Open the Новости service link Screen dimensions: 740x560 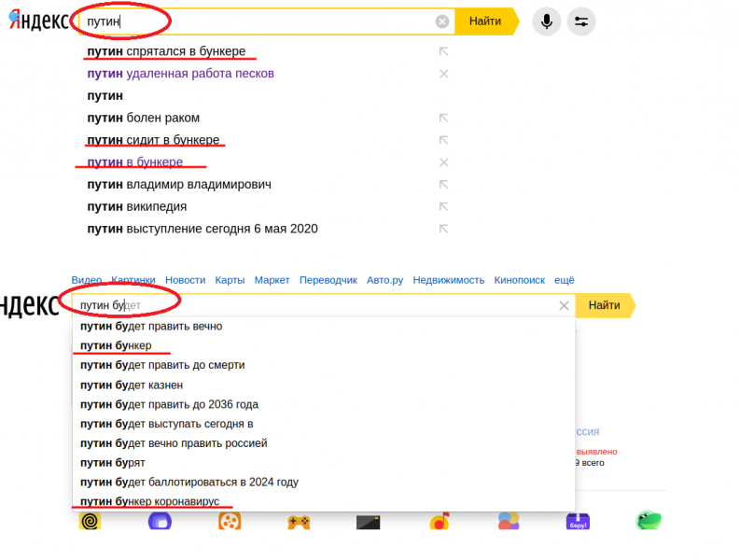click(x=185, y=280)
